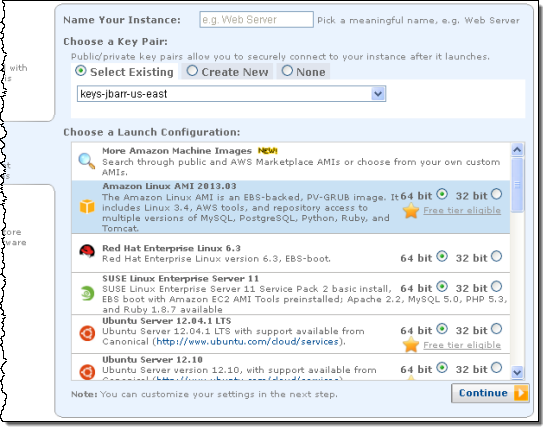Click the scroll down arrow of the AMI list
543x428 pixels.
tap(517, 373)
